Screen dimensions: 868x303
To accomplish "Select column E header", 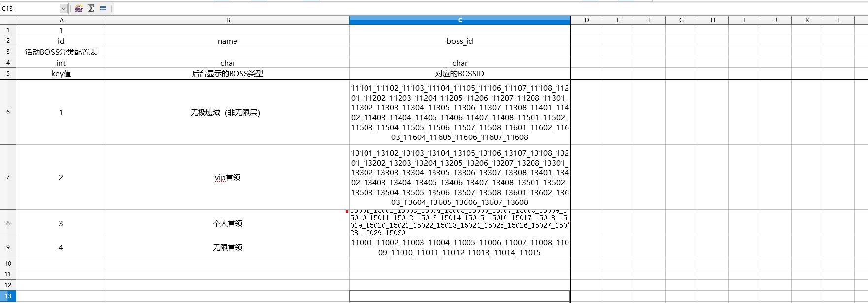I will click(618, 20).
